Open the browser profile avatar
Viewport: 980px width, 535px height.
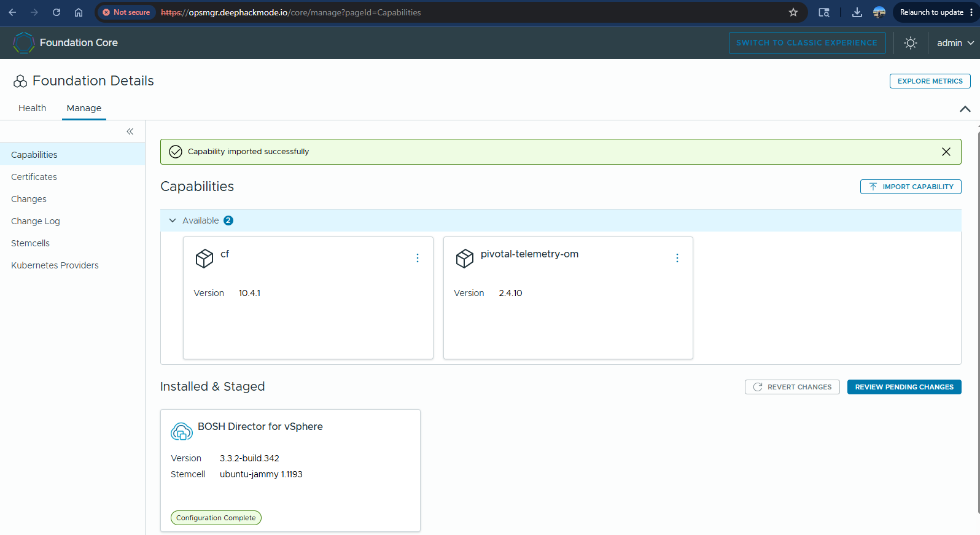click(879, 12)
